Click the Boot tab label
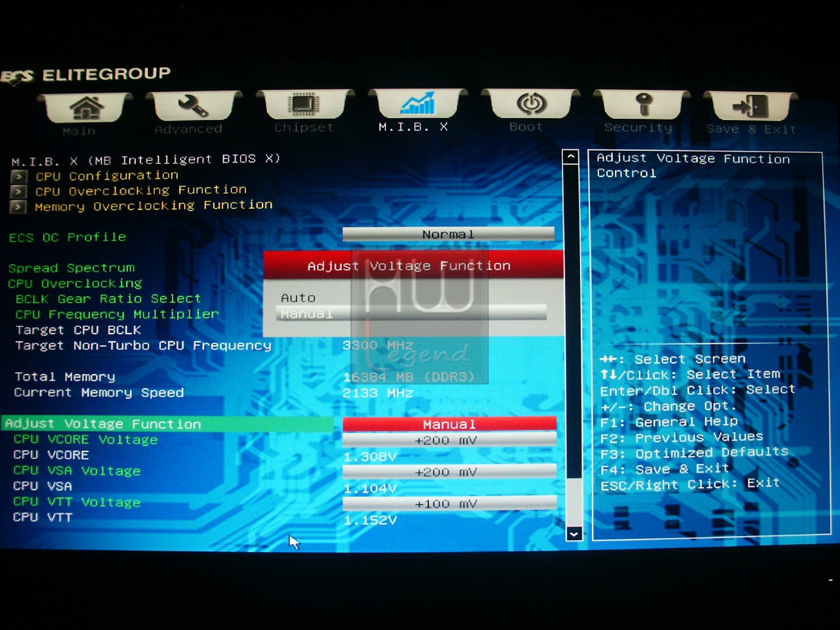This screenshot has width=840, height=630. pyautogui.click(x=526, y=127)
